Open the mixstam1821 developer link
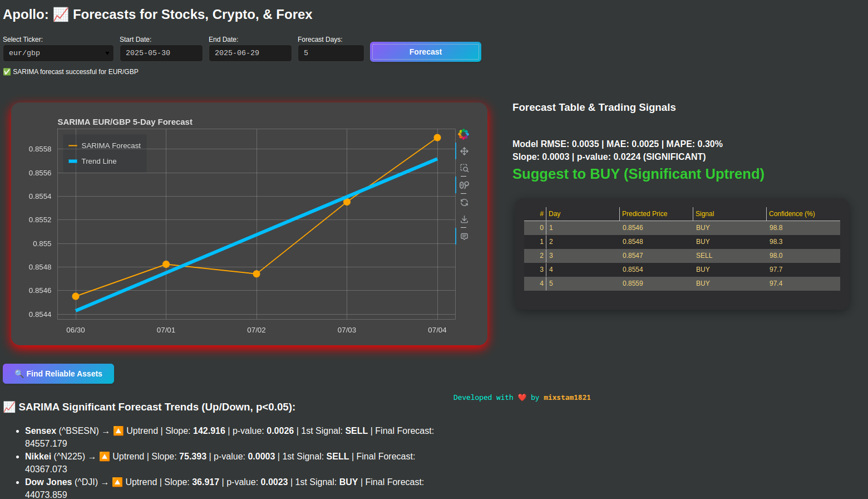This screenshot has width=868, height=499. point(566,398)
